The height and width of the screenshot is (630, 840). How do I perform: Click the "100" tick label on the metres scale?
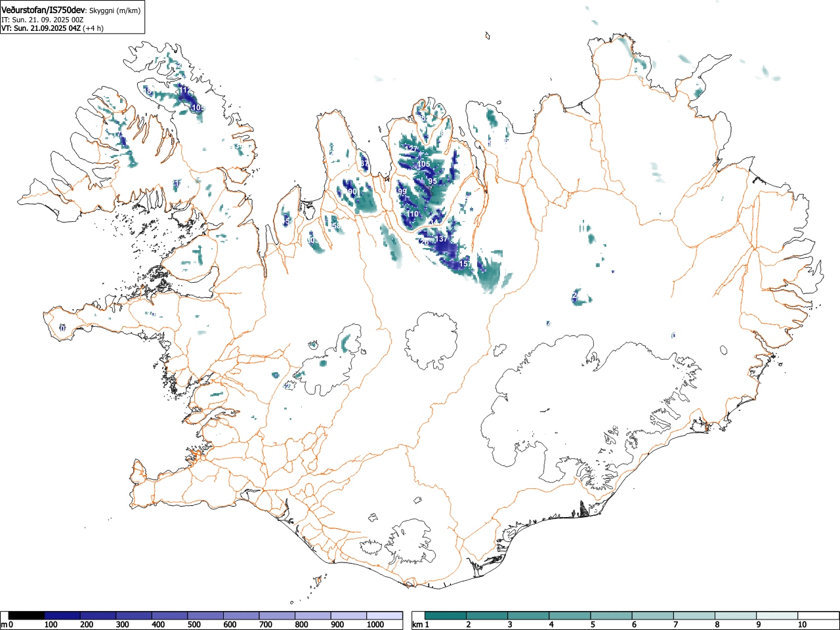tap(51, 625)
